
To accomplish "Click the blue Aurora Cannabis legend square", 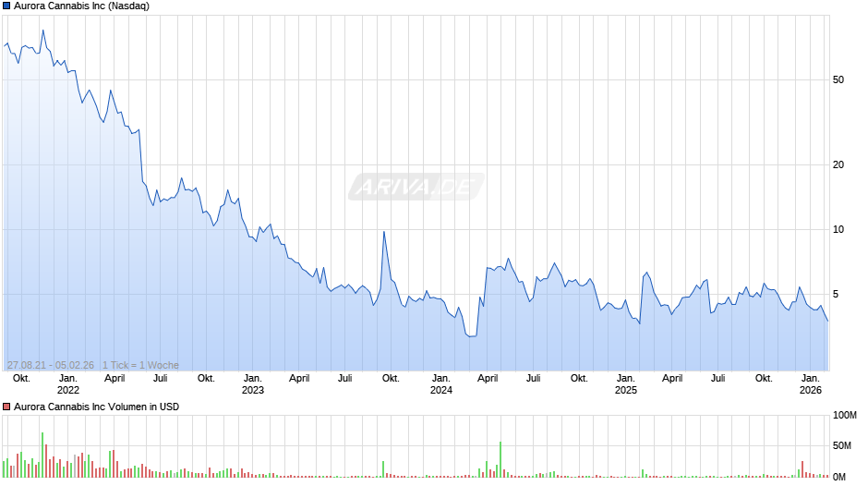I will tap(6, 6).
